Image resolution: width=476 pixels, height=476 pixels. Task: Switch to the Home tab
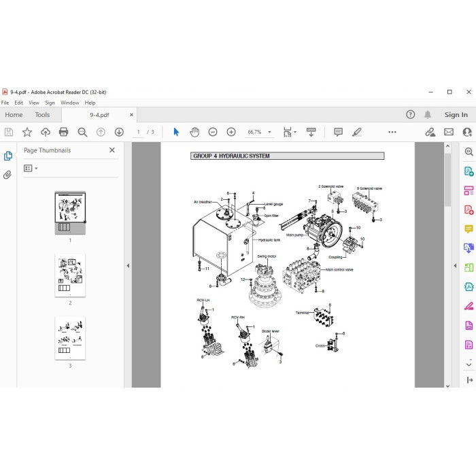(14, 115)
